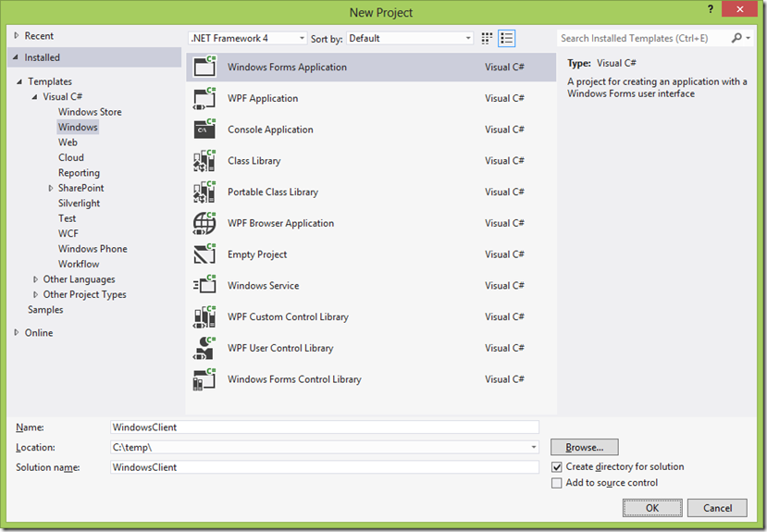Expand the Other Languages node

pyautogui.click(x=35, y=279)
